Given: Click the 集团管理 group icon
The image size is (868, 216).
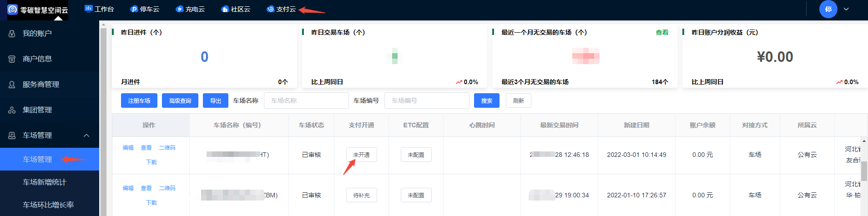Looking at the screenshot, I should (12, 110).
